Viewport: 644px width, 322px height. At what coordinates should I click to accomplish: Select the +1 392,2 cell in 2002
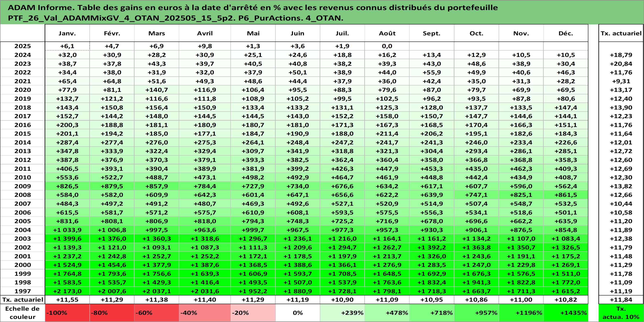tap(432, 247)
